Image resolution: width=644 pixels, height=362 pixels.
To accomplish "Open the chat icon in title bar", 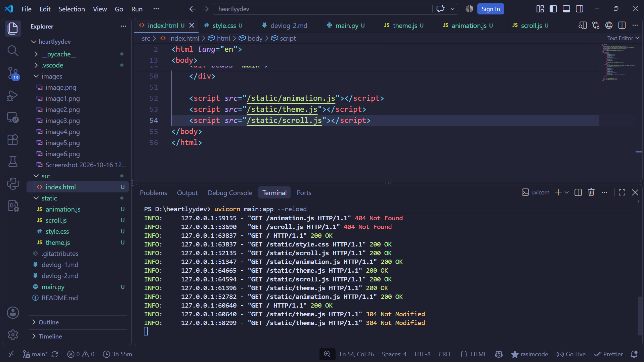I will pos(440,9).
